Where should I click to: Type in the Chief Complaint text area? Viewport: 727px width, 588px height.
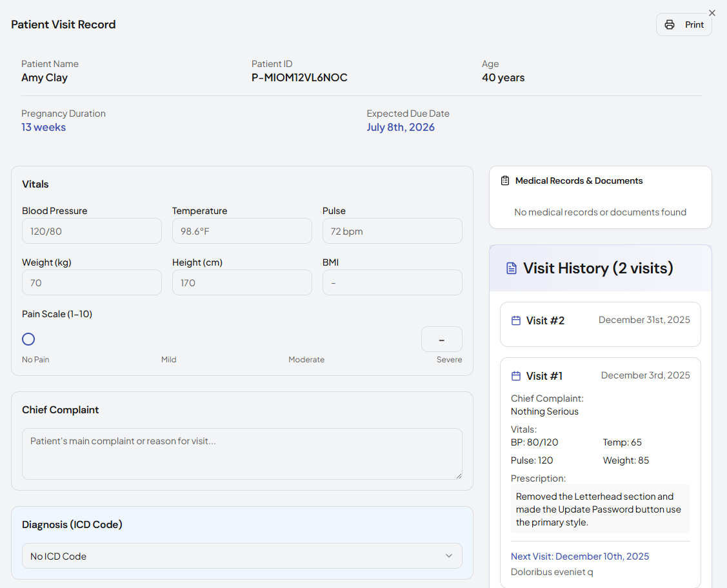tap(242, 454)
